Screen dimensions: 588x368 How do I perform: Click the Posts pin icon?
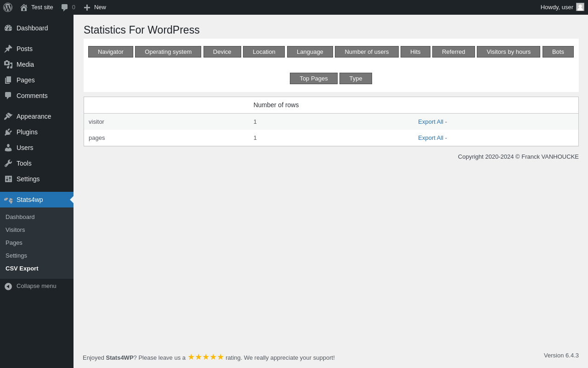pyautogui.click(x=8, y=49)
